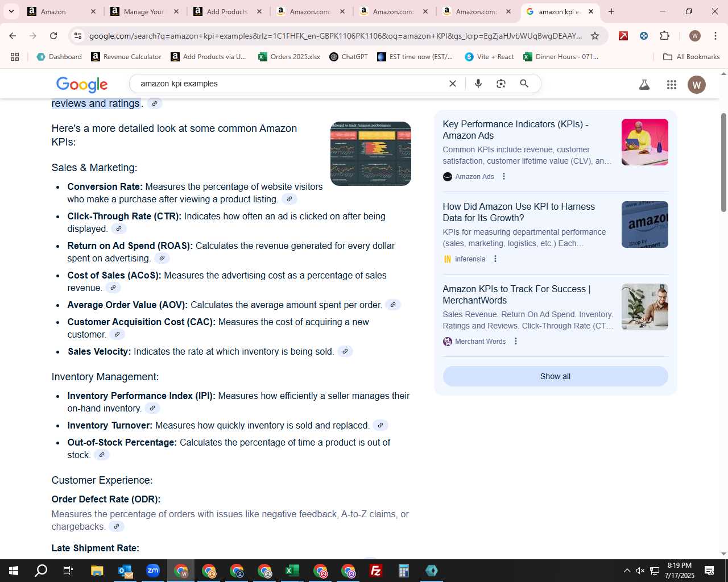Open Dashboard bookmark
Screen dimensions: 728x582
[59, 57]
